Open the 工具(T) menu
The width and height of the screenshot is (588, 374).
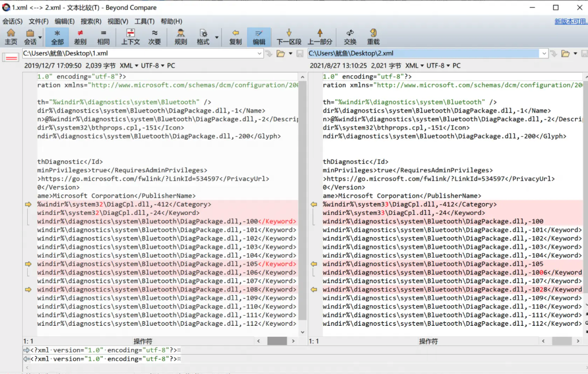tap(144, 22)
